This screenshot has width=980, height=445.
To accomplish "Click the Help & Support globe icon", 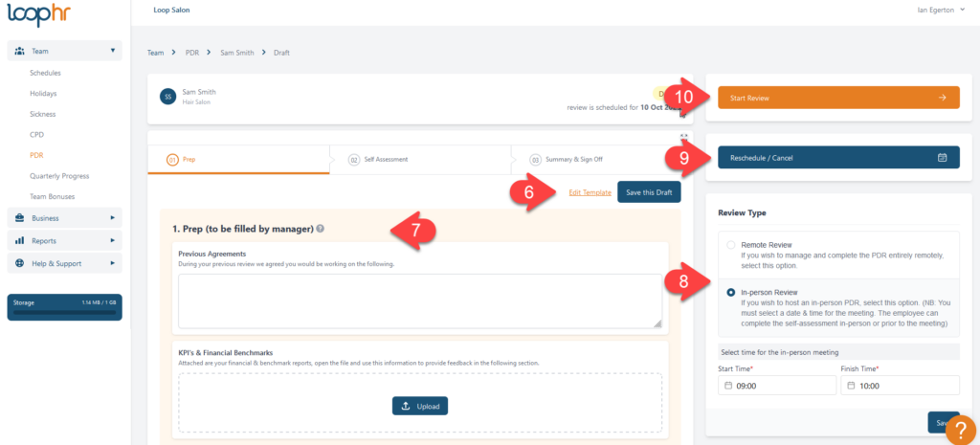I will pyautogui.click(x=19, y=264).
